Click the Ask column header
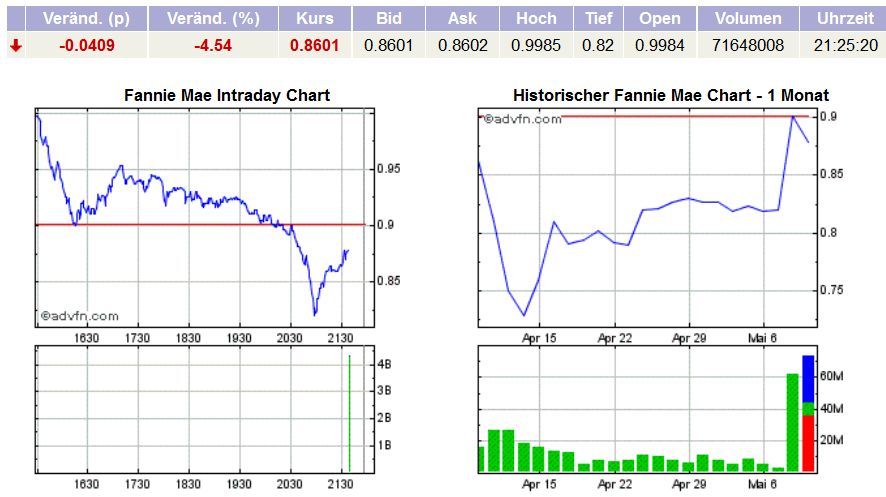This screenshot has width=886, height=497. click(462, 19)
